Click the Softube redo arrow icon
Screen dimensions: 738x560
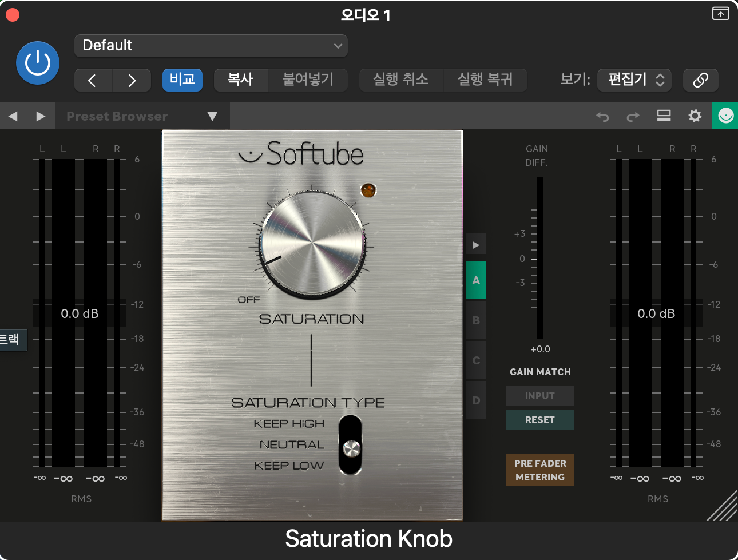click(633, 117)
